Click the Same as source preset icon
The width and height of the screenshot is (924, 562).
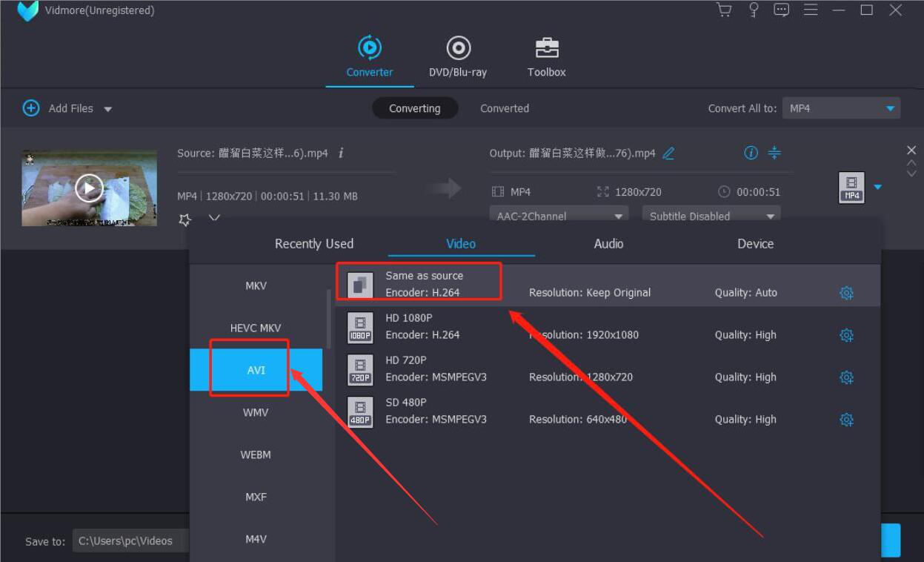click(x=360, y=285)
